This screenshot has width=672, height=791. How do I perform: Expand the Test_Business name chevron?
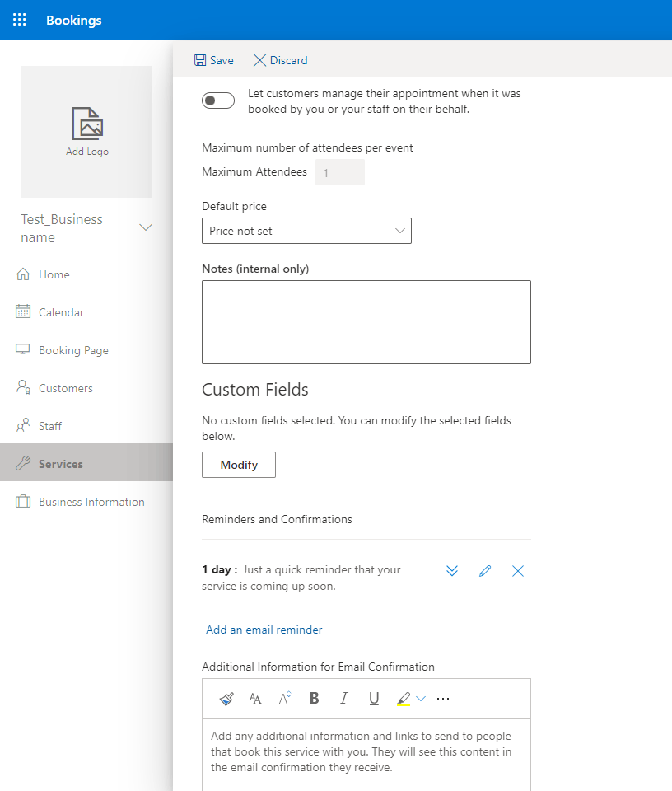coord(146,227)
